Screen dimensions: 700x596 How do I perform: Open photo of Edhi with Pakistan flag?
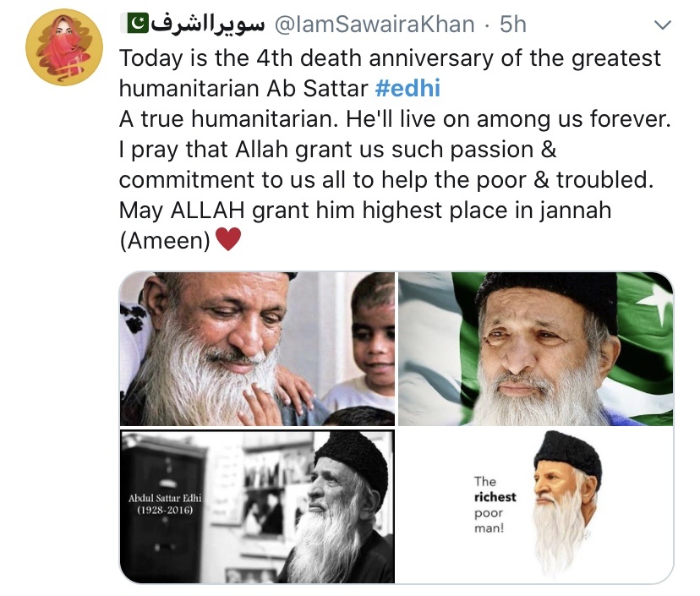(535, 348)
